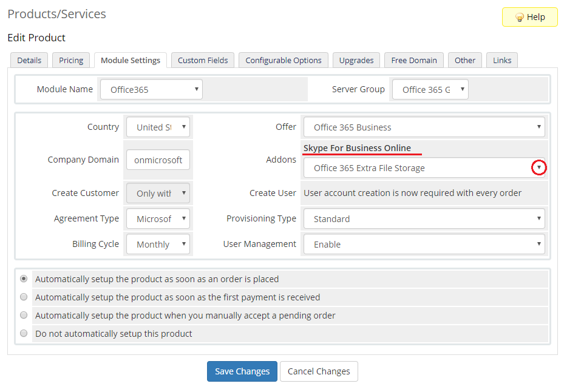Select do not automatically setup this product
564x392 pixels.
pyautogui.click(x=24, y=333)
